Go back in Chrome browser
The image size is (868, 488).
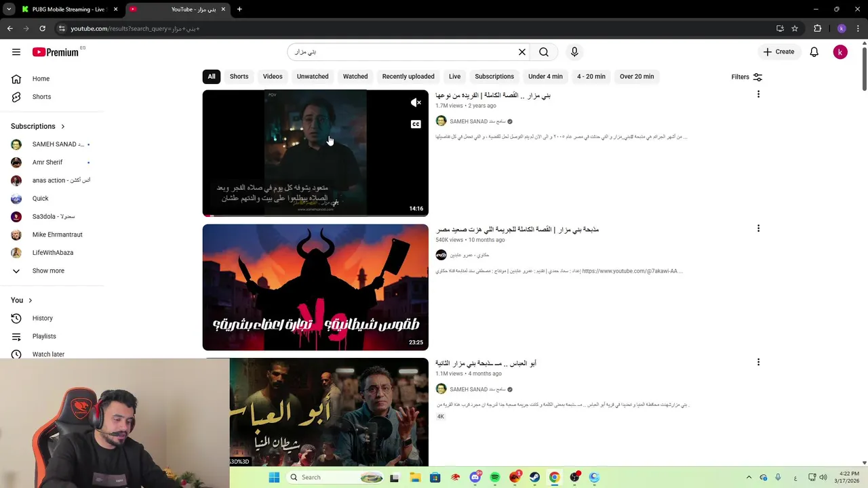pos(9,28)
